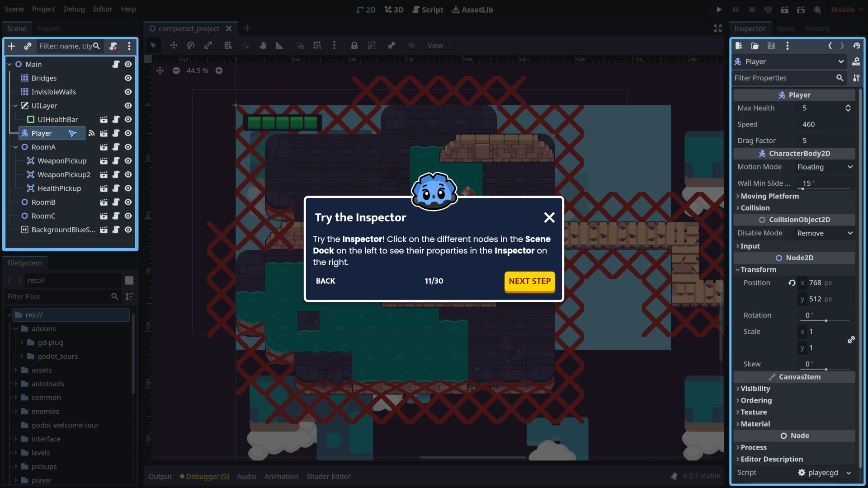Select the Move mode tool in toolbar
The height and width of the screenshot is (488, 868).
[174, 45]
